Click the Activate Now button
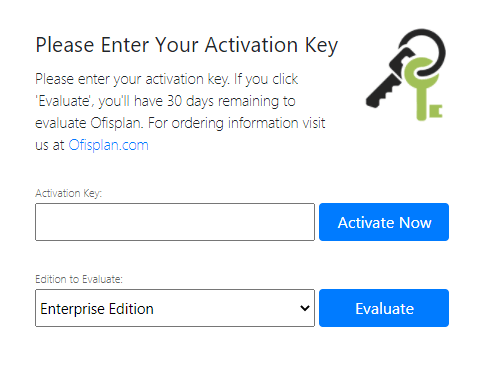Screen dimensions: 485x369 (x=384, y=222)
